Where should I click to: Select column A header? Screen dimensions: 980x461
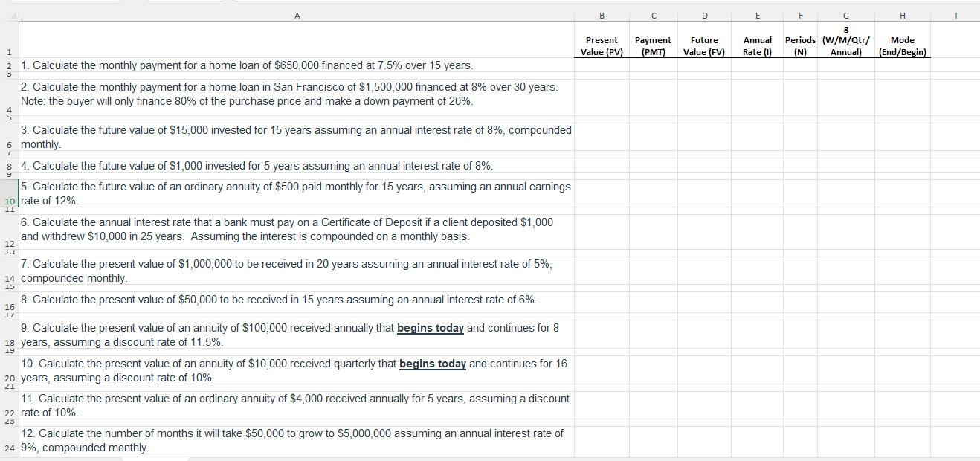297,15
